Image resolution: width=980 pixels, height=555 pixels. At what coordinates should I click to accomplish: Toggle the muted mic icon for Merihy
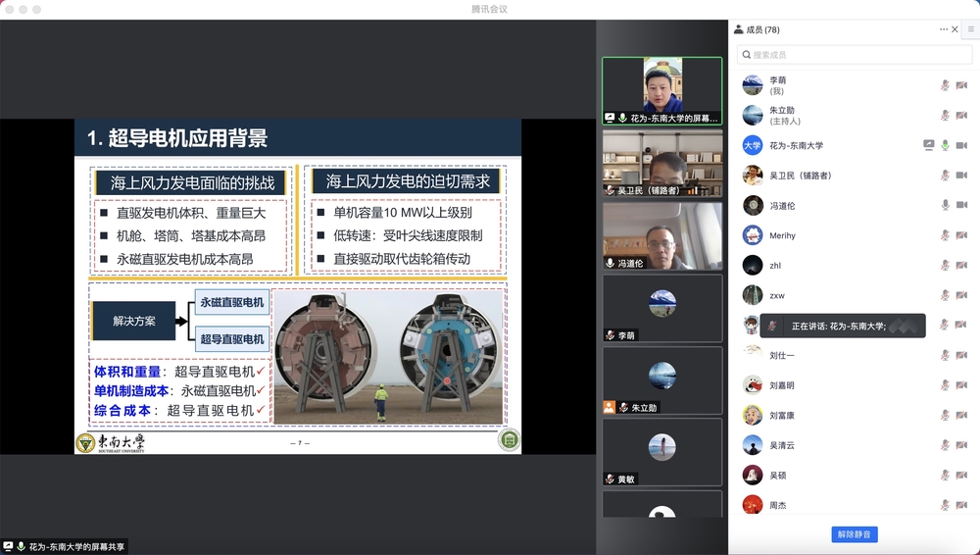coord(945,235)
